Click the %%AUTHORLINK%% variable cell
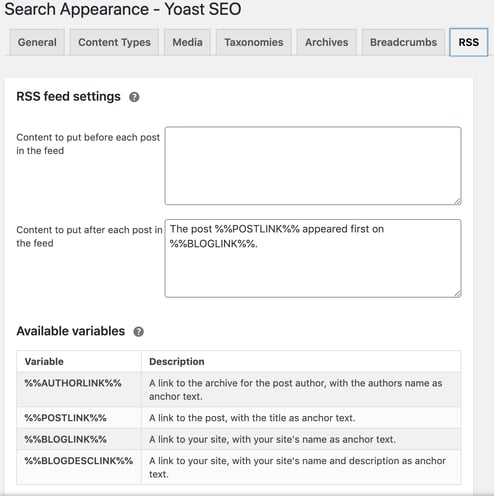This screenshot has height=496, width=494. pyautogui.click(x=79, y=389)
